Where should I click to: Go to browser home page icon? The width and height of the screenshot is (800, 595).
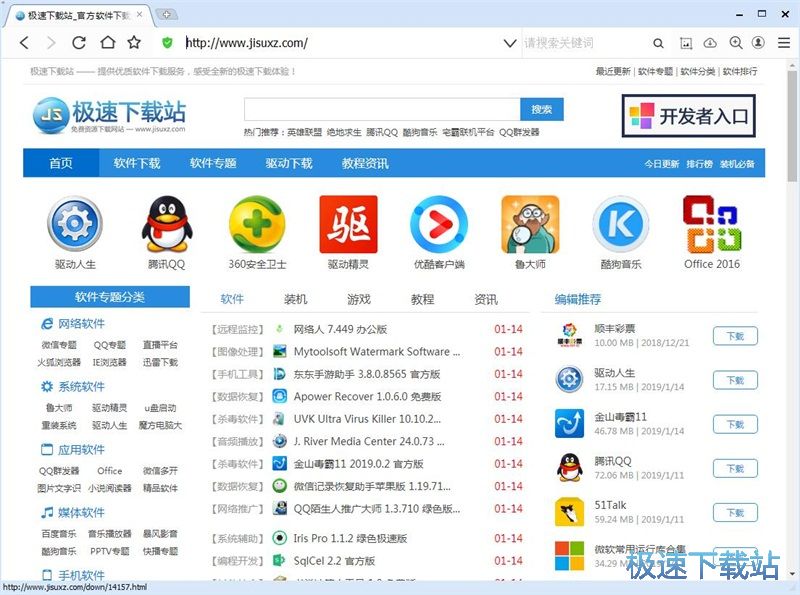[x=107, y=42]
